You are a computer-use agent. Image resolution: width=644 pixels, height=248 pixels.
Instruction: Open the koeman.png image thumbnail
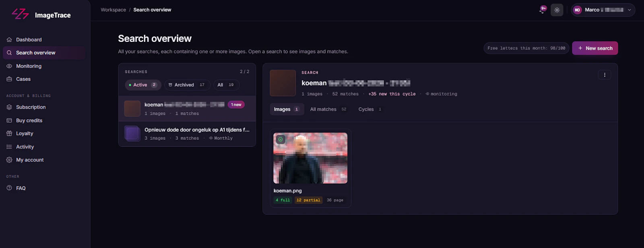click(310, 158)
